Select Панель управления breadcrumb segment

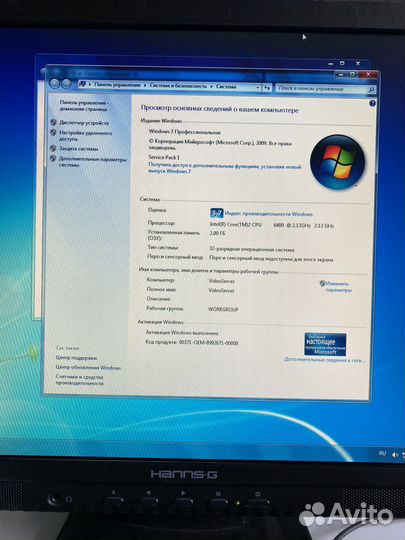[117, 85]
